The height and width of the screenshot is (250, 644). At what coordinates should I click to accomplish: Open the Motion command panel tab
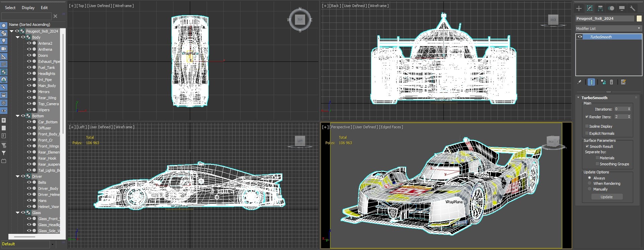(611, 8)
